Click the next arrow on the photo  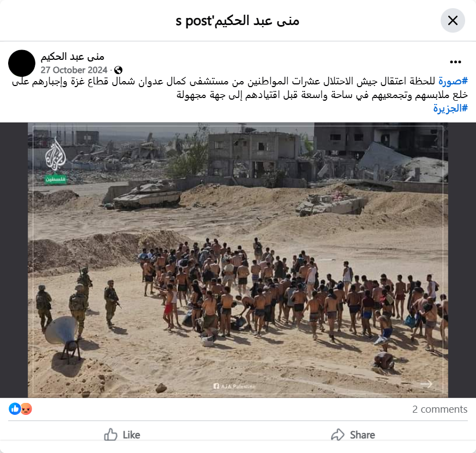click(426, 384)
